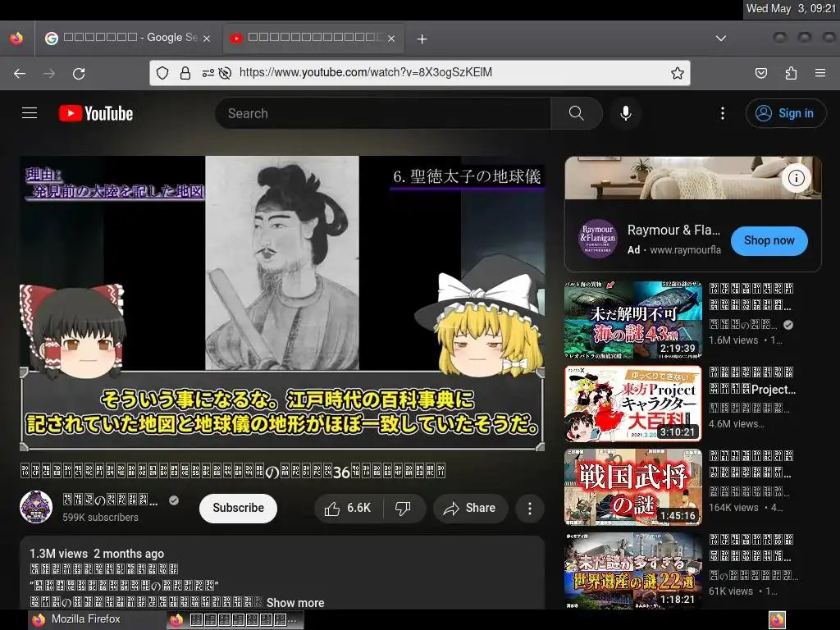Viewport: 840px width, 630px height.
Task: Open Raymour & Fla... ad title
Action: click(x=674, y=230)
